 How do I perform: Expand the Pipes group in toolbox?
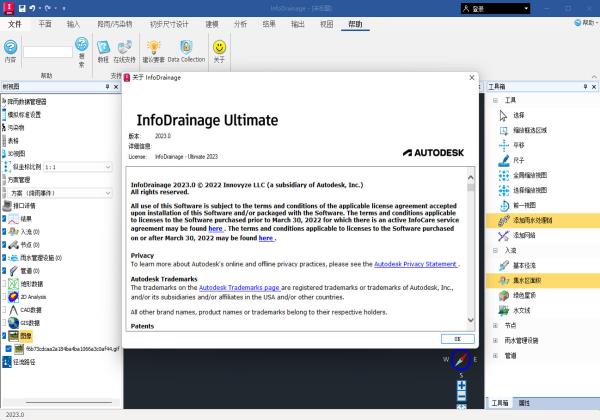pyautogui.click(x=495, y=356)
